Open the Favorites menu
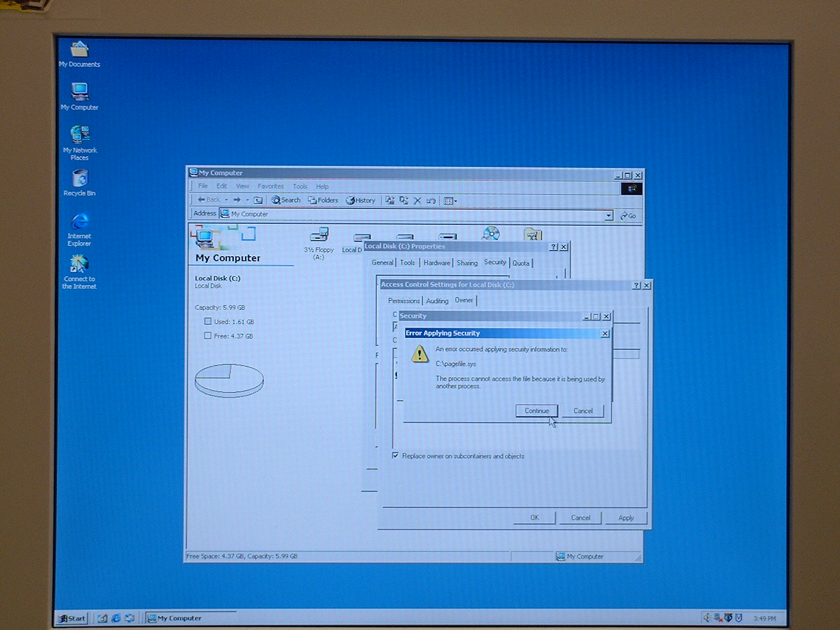The image size is (840, 630). point(270,186)
